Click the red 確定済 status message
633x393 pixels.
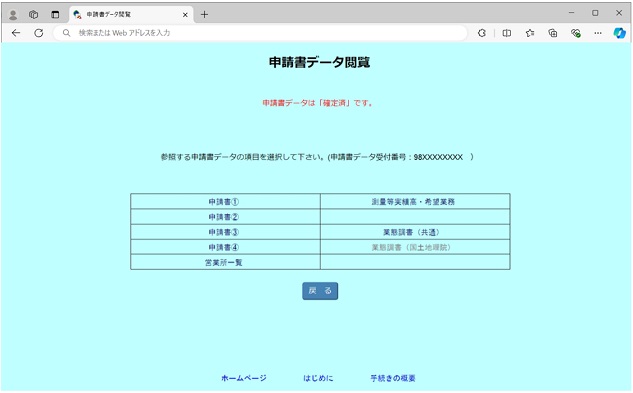click(318, 103)
